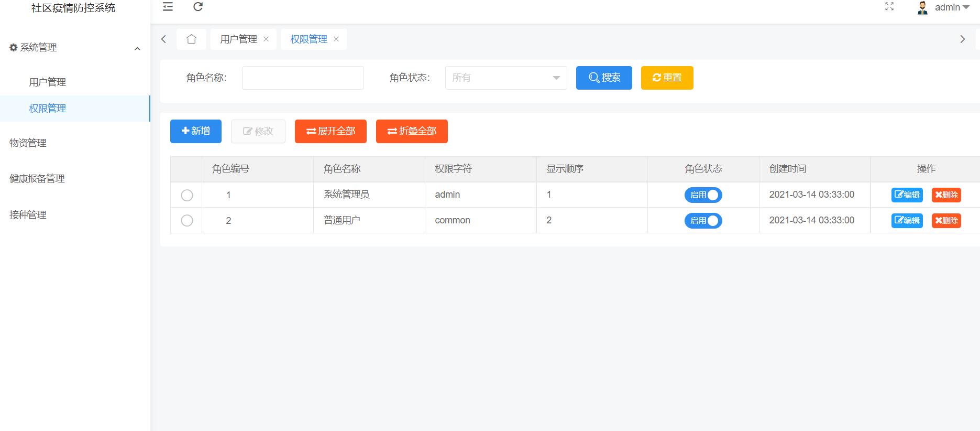Open the 接种管理 sidebar menu
This screenshot has height=431, width=980.
(28, 215)
